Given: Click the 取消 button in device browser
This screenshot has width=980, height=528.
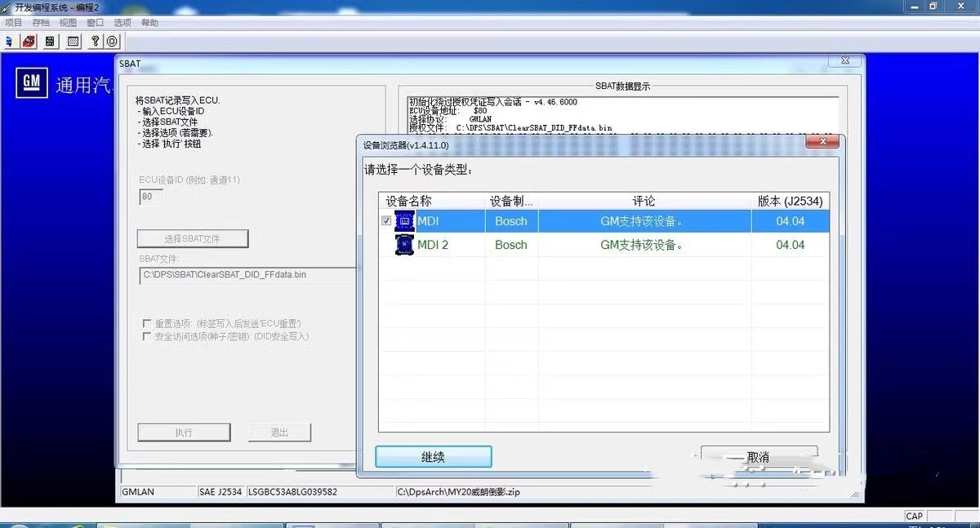Looking at the screenshot, I should point(759,457).
